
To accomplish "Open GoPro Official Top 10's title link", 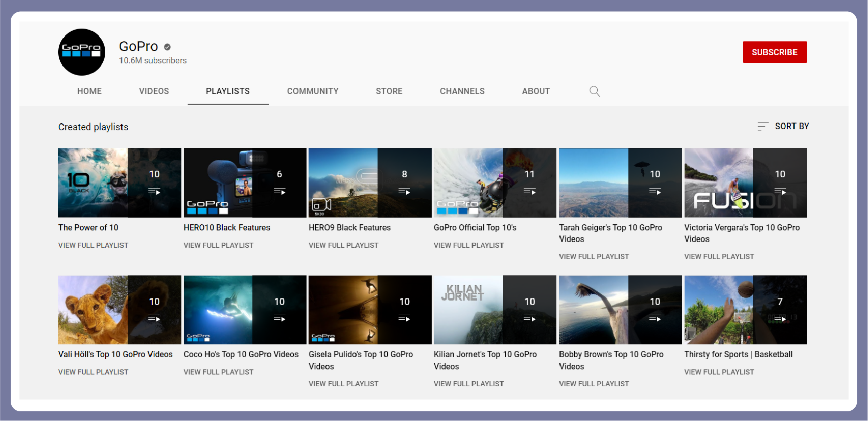I will 475,227.
